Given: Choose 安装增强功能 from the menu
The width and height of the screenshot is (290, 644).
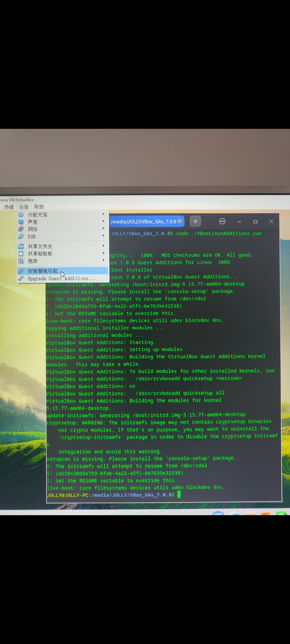Looking at the screenshot, I should pos(43,271).
